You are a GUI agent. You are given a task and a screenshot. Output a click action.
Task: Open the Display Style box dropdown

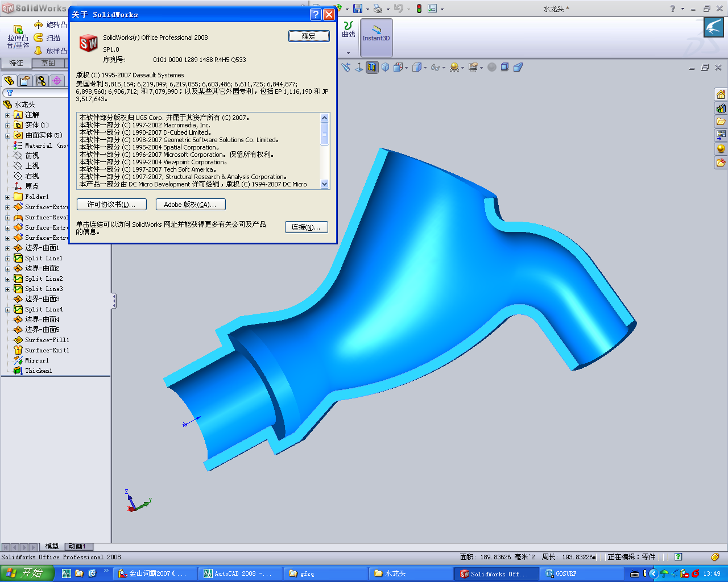(419, 67)
